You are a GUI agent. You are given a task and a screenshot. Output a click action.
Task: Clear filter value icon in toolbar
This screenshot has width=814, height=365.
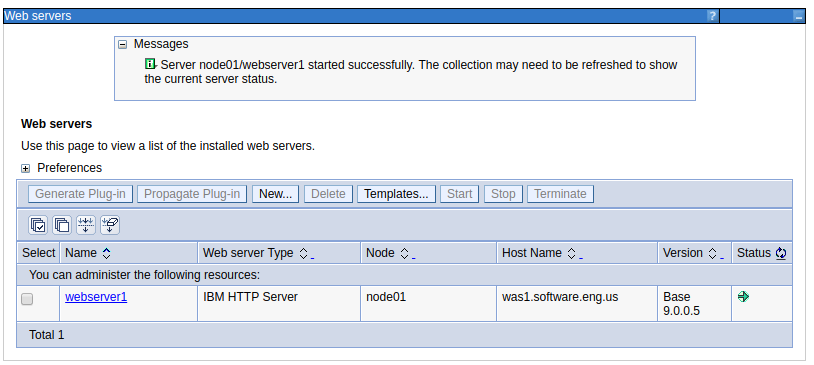pyautogui.click(x=110, y=225)
